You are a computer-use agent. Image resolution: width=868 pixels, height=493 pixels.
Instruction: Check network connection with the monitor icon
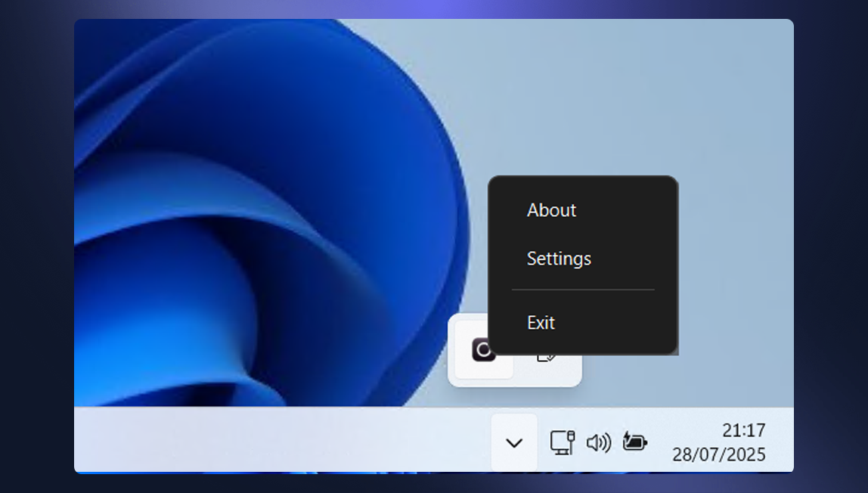(x=563, y=442)
